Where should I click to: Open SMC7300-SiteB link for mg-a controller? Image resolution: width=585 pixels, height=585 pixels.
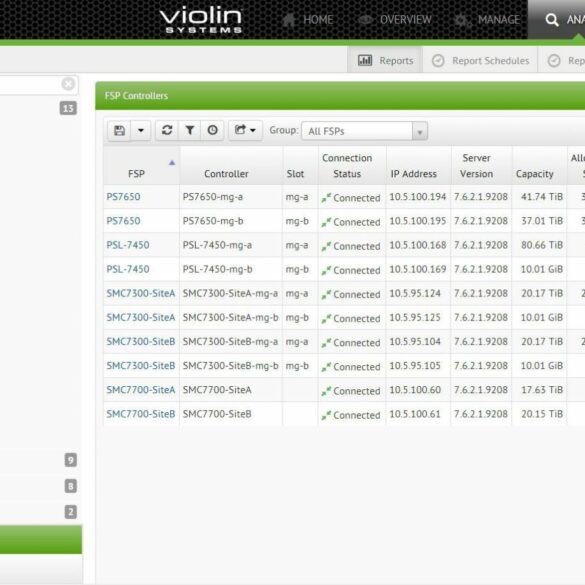click(141, 341)
